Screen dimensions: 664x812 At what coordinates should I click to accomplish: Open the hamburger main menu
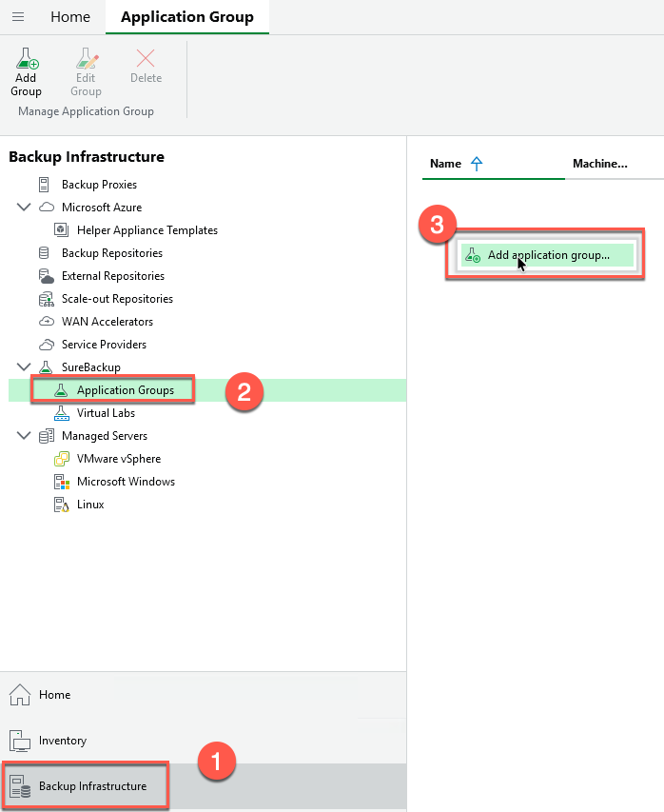[18, 17]
